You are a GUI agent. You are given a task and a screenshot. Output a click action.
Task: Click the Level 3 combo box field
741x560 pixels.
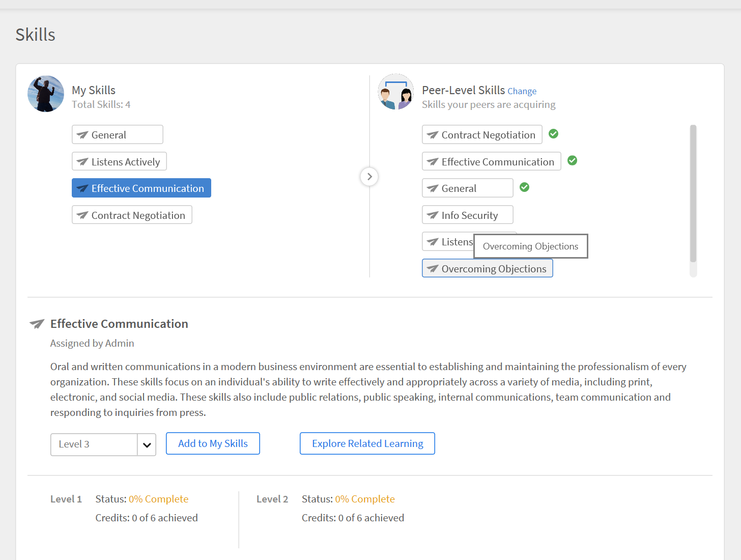click(x=94, y=444)
